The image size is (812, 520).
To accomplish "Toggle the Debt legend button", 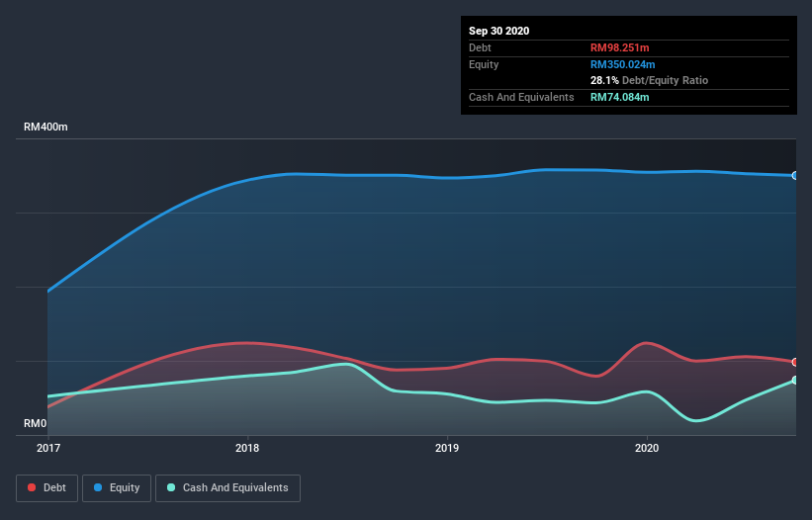I will coord(46,488).
